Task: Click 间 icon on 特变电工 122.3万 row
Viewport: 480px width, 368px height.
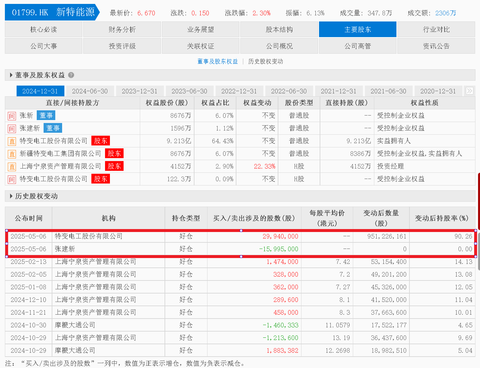Action: pyautogui.click(x=12, y=180)
